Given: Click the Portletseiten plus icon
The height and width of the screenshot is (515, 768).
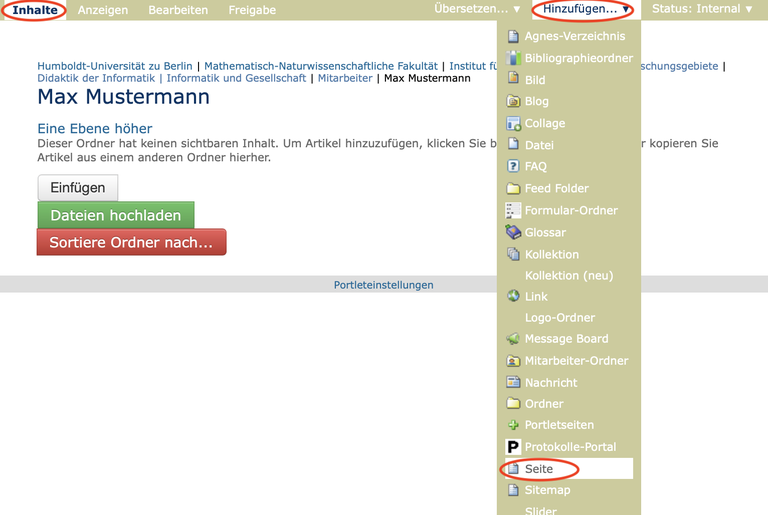Looking at the screenshot, I should click(513, 425).
